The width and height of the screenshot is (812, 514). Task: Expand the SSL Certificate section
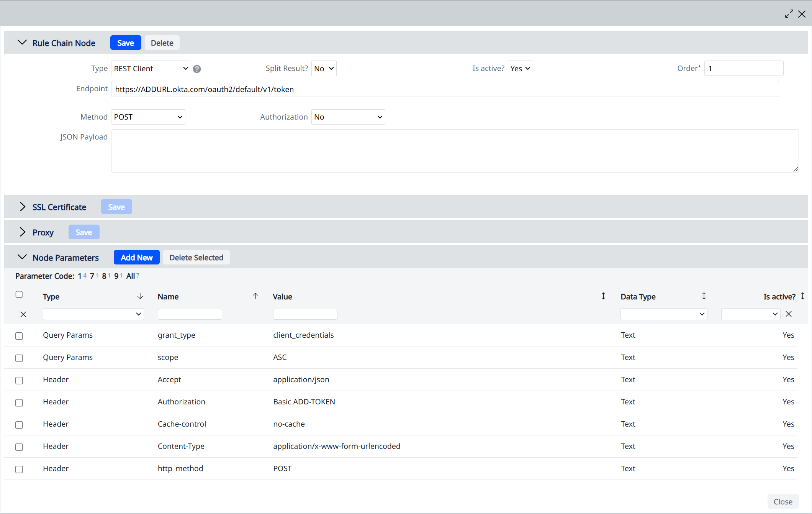22,207
